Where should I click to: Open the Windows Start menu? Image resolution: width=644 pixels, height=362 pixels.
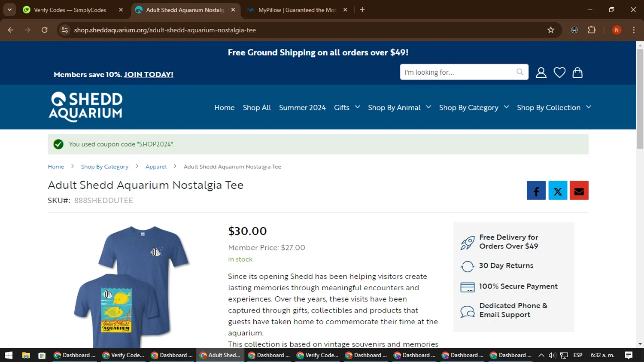(9, 355)
